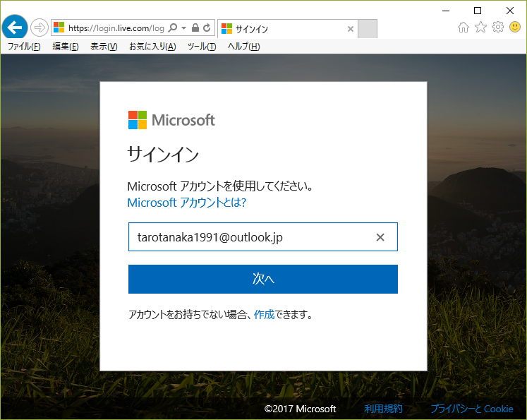Viewport: 527px width, 420px height.
Task: Go to browser Home icon
Action: click(x=463, y=28)
